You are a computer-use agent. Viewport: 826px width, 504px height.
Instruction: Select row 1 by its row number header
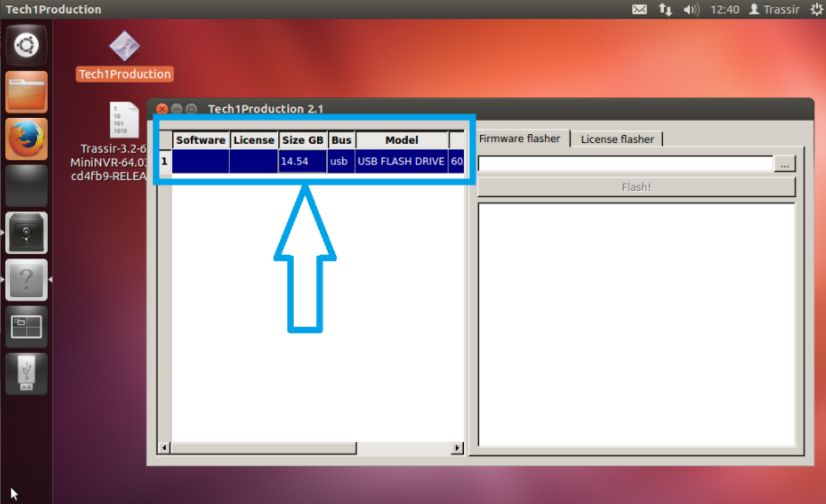[x=165, y=161]
